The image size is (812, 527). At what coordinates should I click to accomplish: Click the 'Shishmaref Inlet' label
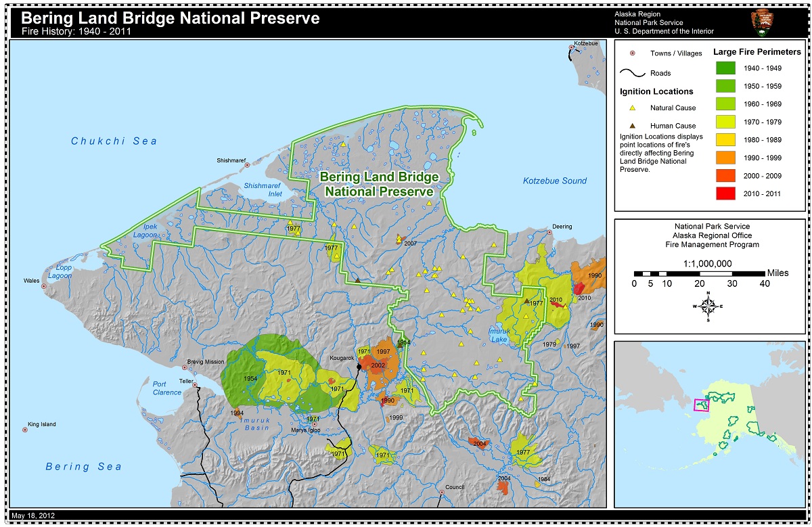263,189
